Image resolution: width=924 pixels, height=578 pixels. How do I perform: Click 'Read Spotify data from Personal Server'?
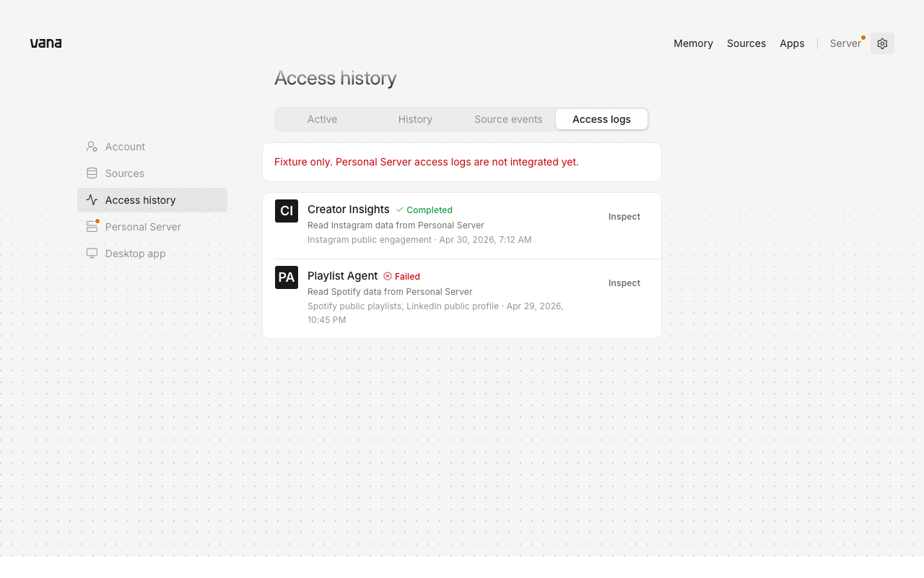pyautogui.click(x=390, y=292)
